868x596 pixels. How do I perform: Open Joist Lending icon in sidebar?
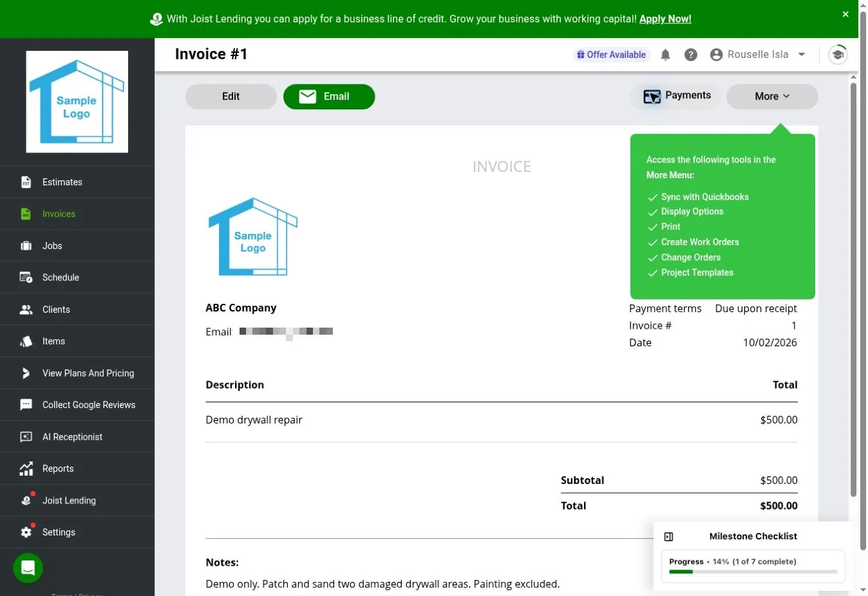pyautogui.click(x=26, y=500)
